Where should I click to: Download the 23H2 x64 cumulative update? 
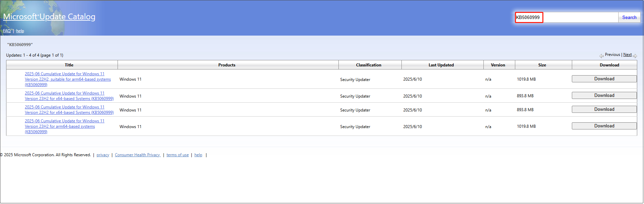(x=604, y=96)
